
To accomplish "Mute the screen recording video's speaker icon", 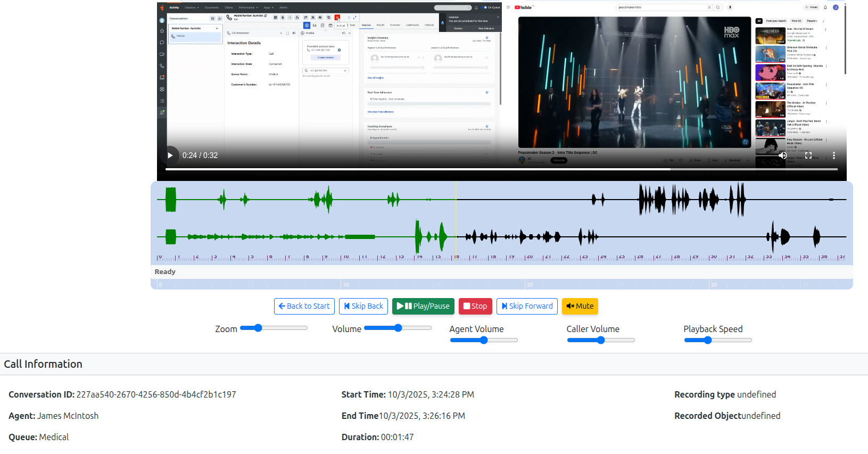I will [x=783, y=155].
